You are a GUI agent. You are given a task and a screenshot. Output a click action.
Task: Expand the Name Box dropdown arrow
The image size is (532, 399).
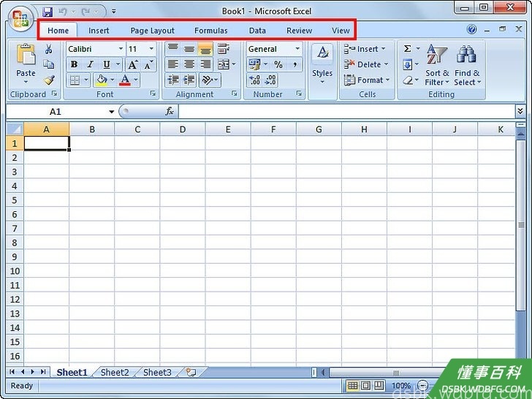point(111,112)
